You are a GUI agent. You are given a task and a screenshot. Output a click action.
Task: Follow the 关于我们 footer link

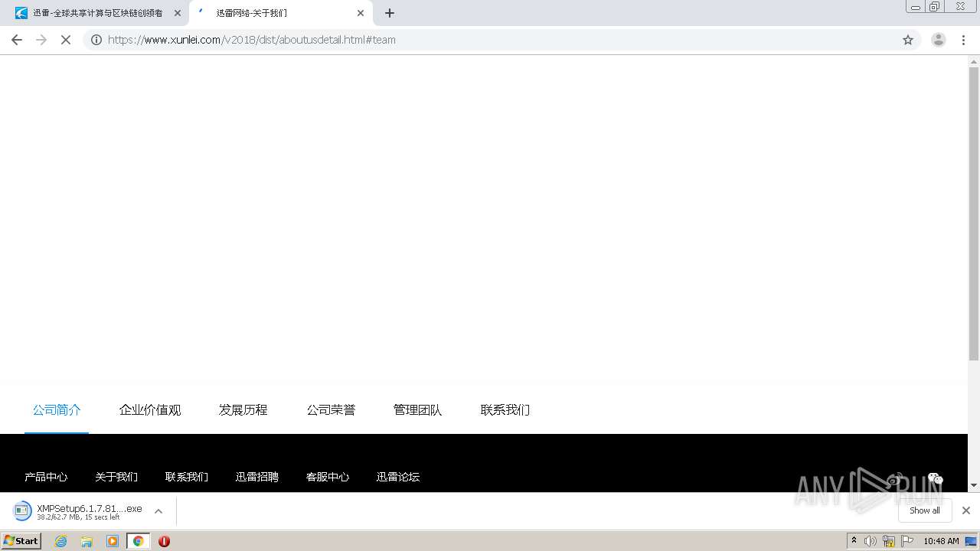pyautogui.click(x=116, y=477)
